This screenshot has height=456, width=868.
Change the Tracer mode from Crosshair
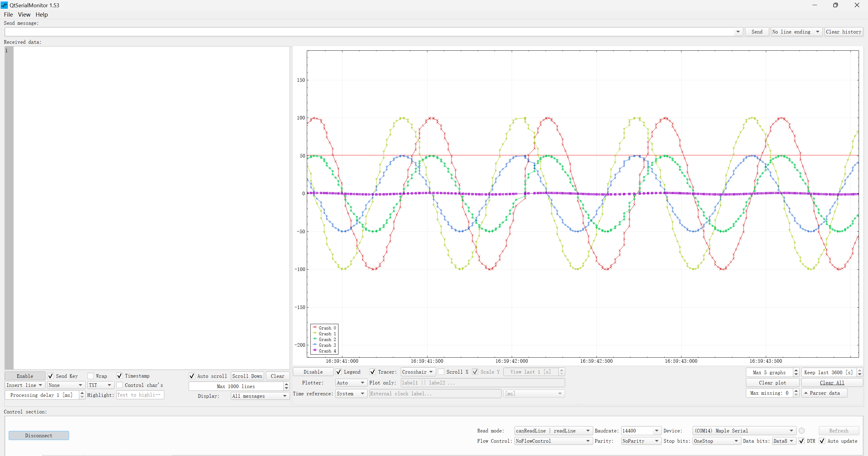431,372
